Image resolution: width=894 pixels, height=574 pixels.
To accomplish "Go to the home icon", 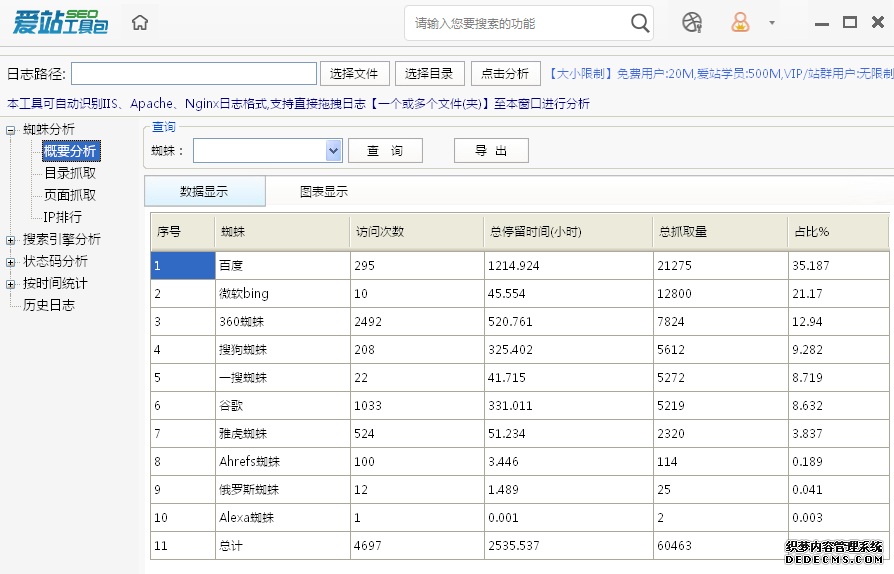I will (x=140, y=23).
